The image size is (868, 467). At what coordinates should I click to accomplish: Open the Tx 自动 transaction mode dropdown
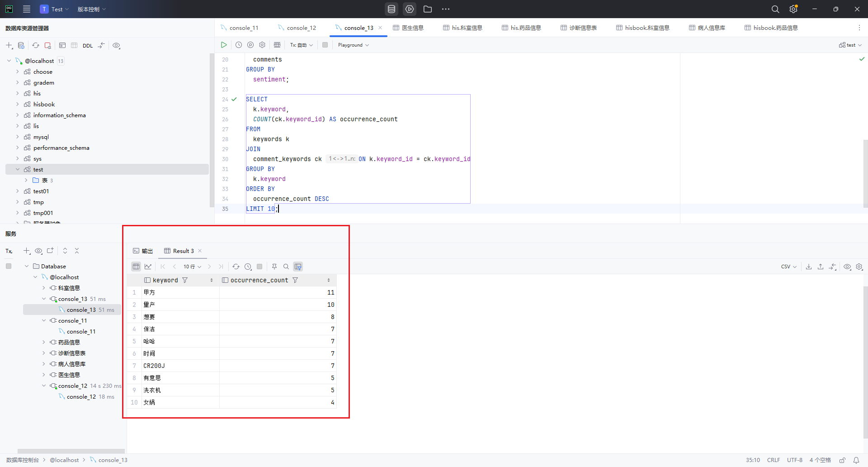(x=302, y=45)
